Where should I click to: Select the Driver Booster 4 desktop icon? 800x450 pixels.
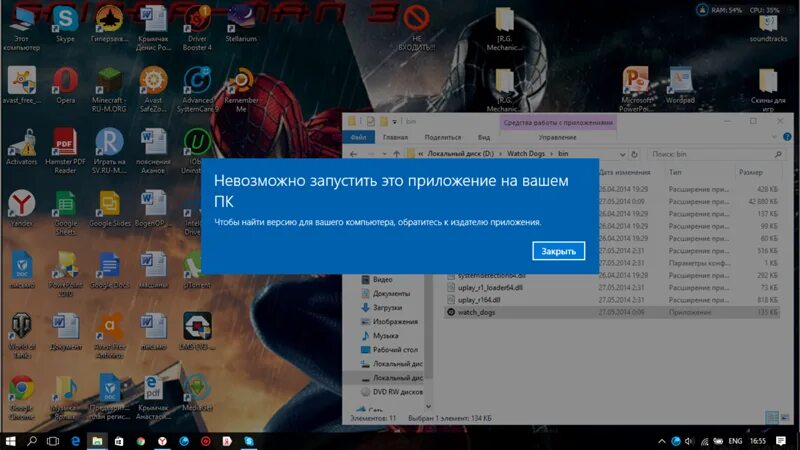(197, 28)
